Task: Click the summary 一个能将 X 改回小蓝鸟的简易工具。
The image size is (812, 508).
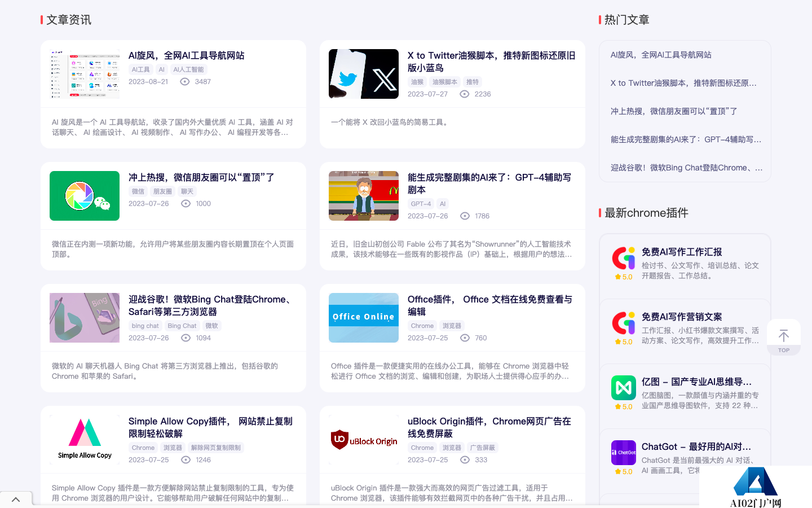Action: [x=391, y=122]
